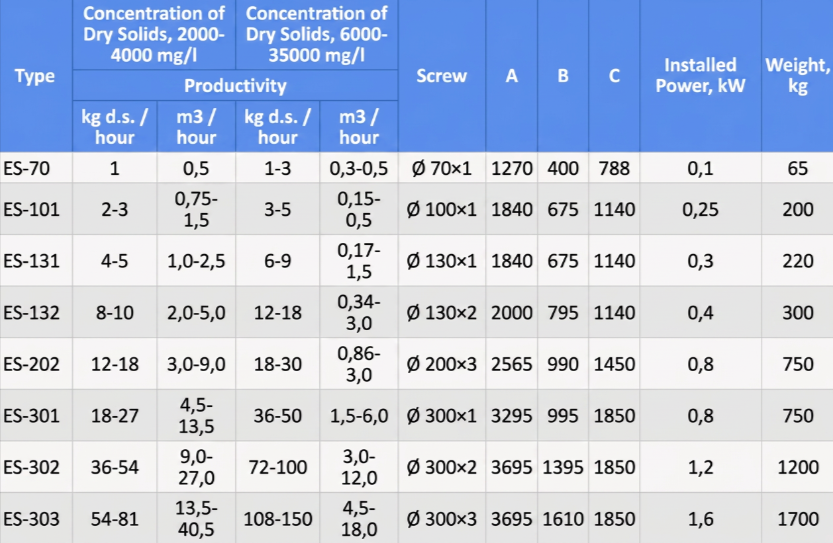Click the Ø 70×1 screw cell
833x543 pixels.
442,168
